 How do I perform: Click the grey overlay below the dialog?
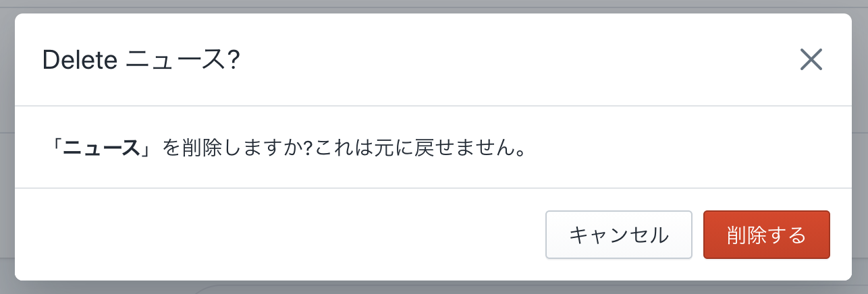click(434, 288)
